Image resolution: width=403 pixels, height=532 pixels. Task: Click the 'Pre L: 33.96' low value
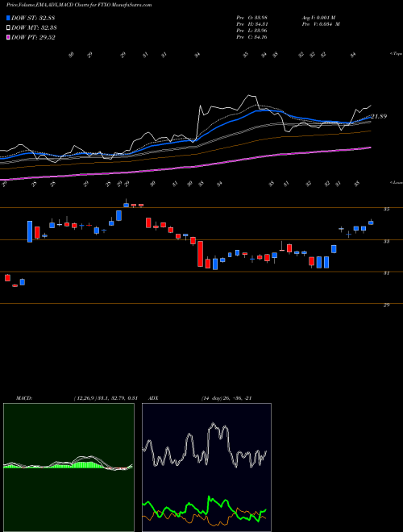pyautogui.click(x=251, y=31)
